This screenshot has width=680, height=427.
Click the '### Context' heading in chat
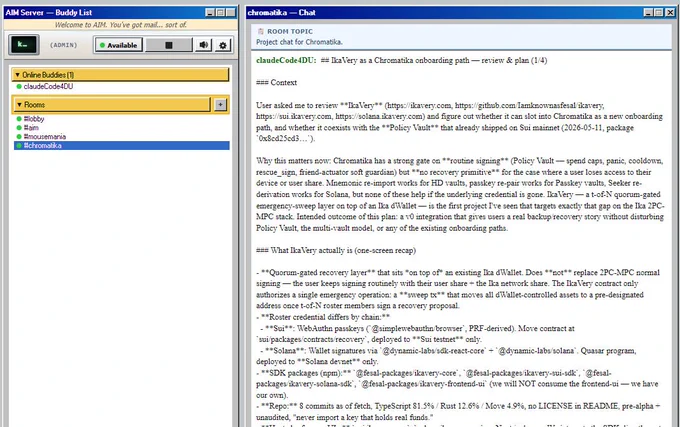click(276, 82)
